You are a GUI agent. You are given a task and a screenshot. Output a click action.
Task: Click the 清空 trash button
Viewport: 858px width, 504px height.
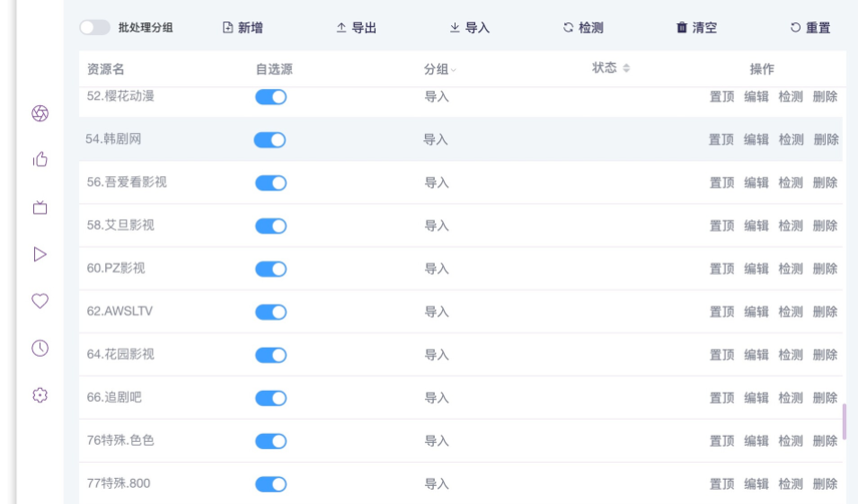[696, 28]
